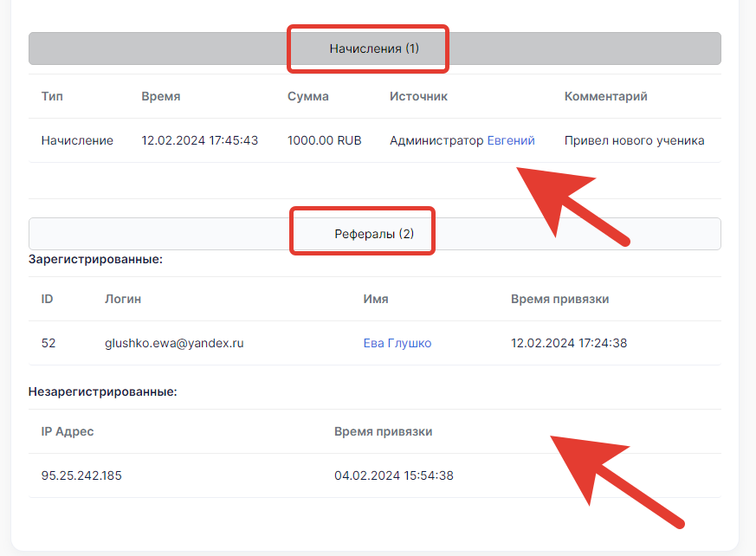Click the Комментарий column header

(606, 96)
